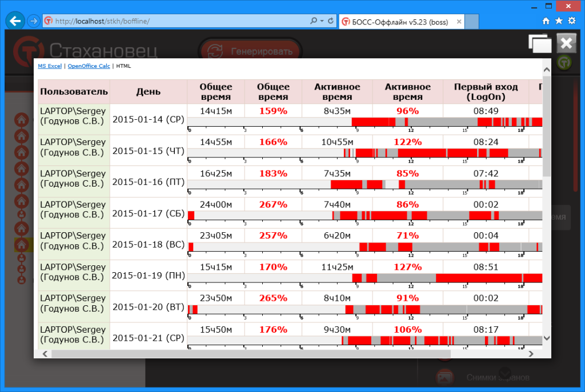Click the browser Forward arrow button
Image resolution: width=585 pixels, height=392 pixels.
pos(34,21)
